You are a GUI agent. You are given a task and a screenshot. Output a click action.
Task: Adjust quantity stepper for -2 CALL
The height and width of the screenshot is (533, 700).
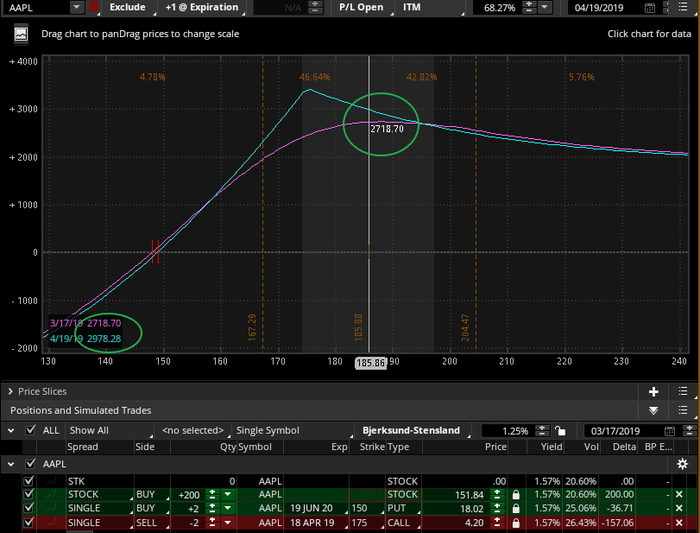212,523
